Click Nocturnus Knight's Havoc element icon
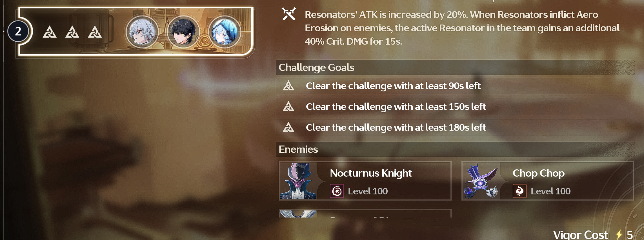This screenshot has height=240, width=644. point(337,191)
